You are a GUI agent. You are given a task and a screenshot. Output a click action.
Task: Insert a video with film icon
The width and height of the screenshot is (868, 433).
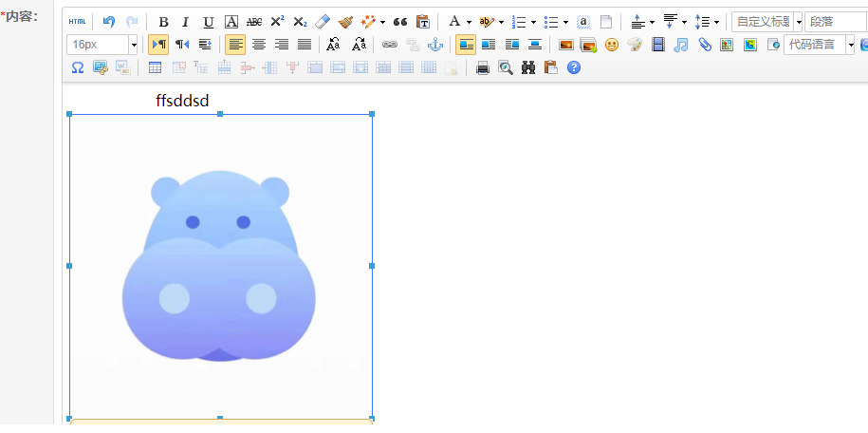(658, 45)
